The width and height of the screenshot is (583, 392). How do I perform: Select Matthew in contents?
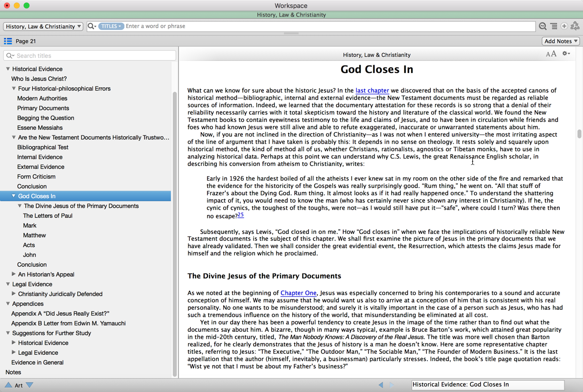point(34,235)
